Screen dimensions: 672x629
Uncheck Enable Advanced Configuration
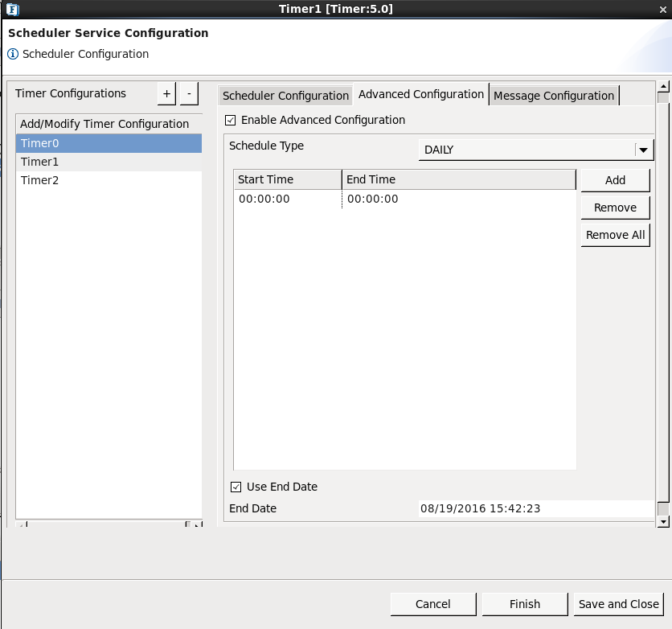click(231, 121)
